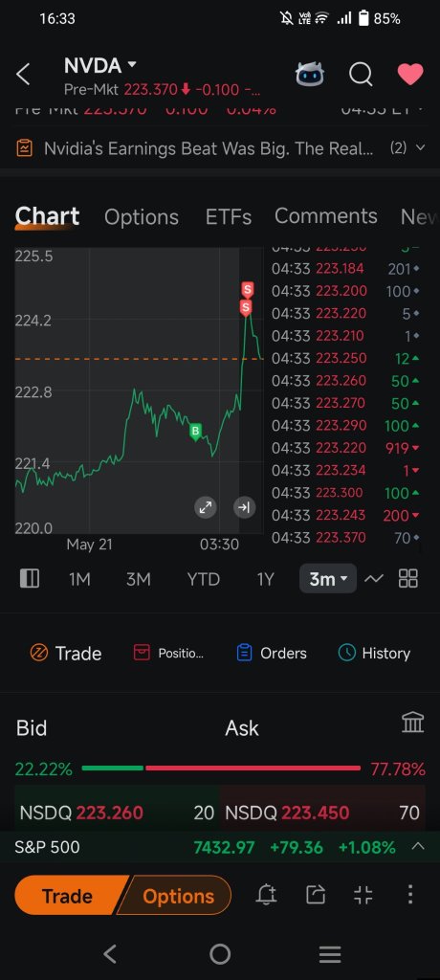440x980 pixels.
Task: Set a price alert bell icon
Action: click(267, 896)
